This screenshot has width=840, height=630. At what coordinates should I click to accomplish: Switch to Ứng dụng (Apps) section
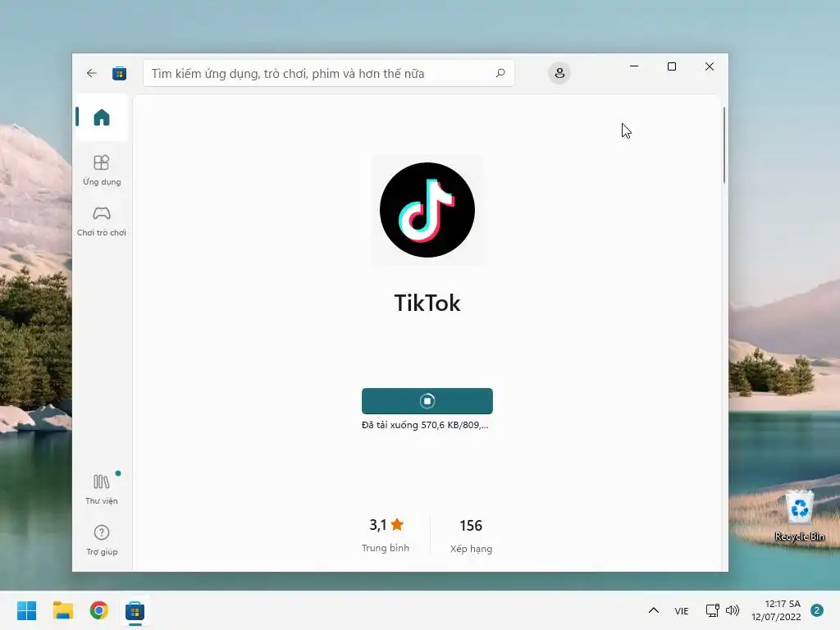(102, 170)
